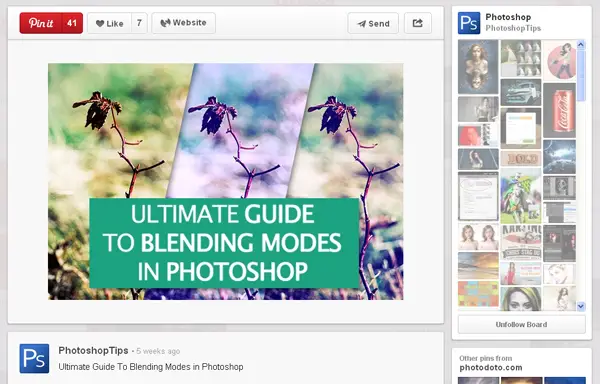Open PhotoshopTips pinner name below pin

click(93, 350)
